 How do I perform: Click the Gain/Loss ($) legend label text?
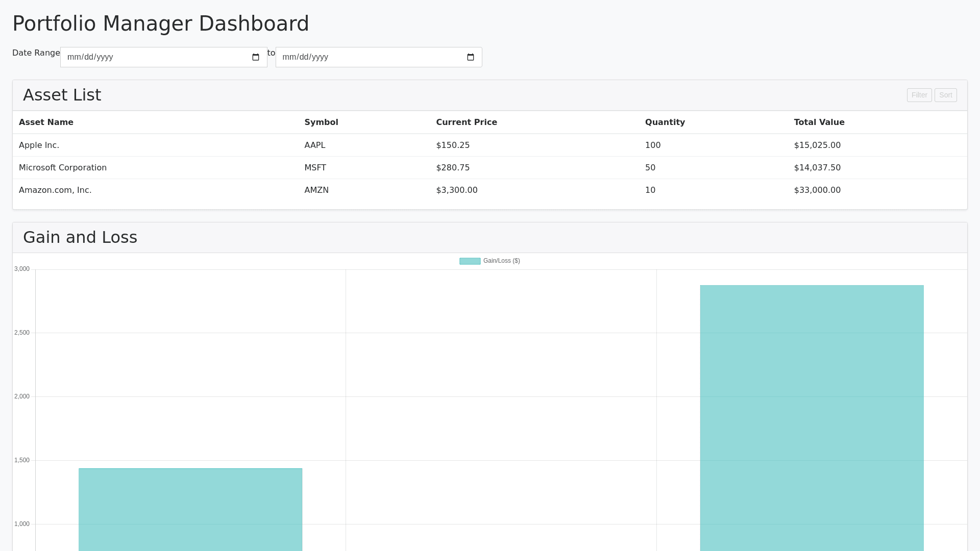tap(501, 261)
